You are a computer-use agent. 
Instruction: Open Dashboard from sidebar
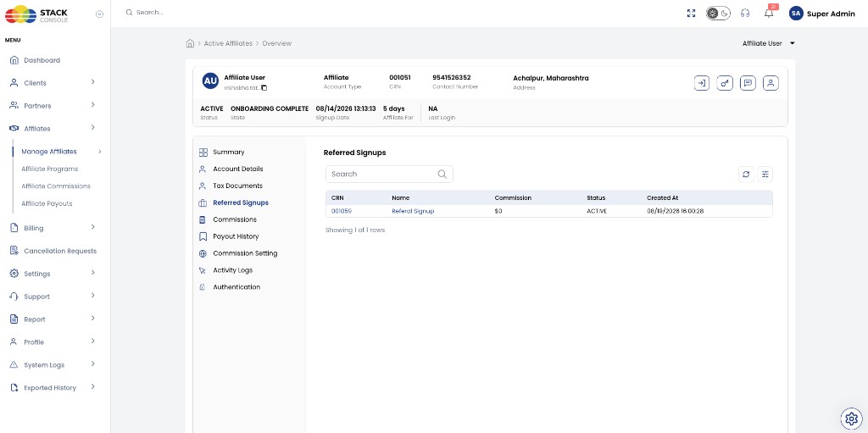[x=42, y=60]
